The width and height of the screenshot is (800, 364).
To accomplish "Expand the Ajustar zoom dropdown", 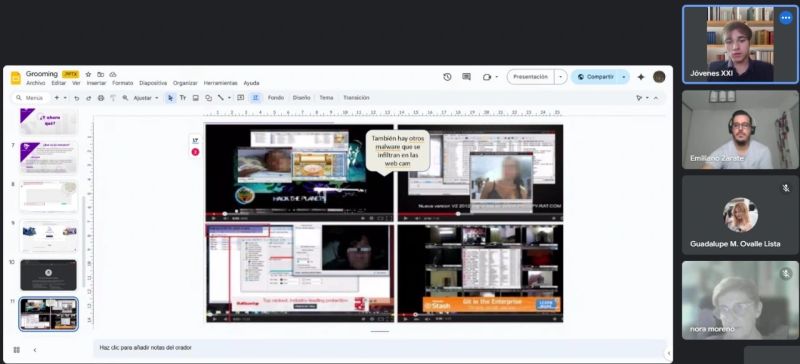I will (146, 98).
